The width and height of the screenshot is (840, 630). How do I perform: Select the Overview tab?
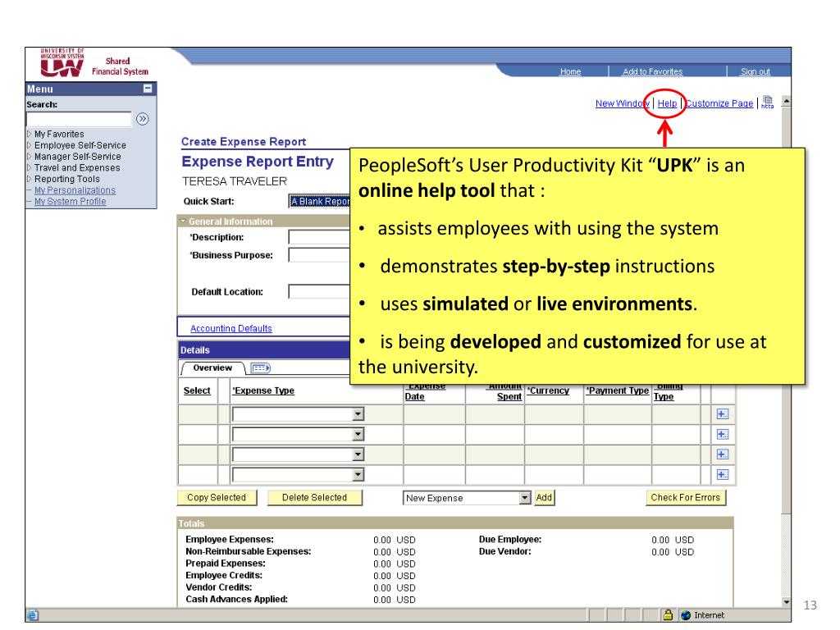212,368
